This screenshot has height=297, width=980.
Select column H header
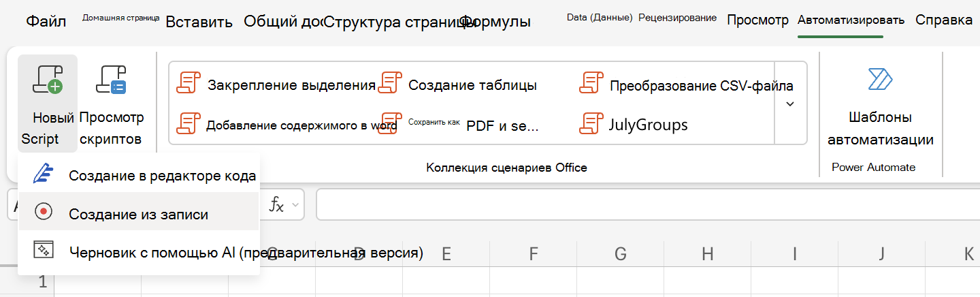point(708,254)
